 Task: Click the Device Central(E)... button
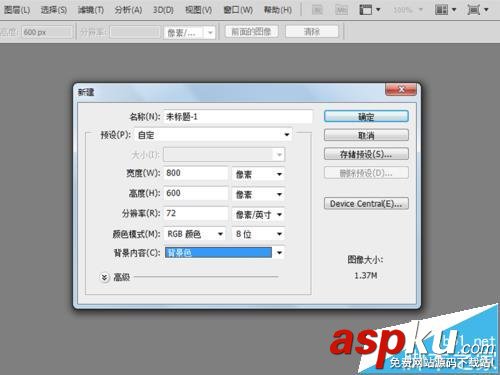pos(366,204)
